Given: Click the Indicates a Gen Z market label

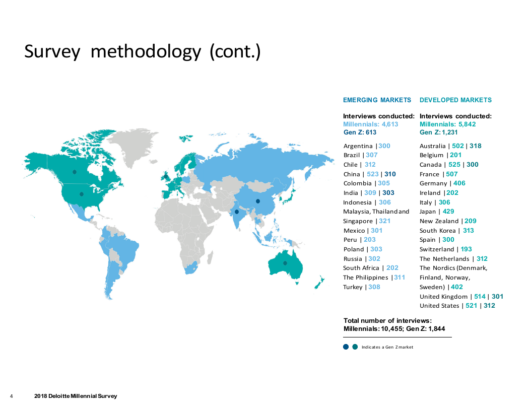Looking at the screenshot, I should (387, 347).
